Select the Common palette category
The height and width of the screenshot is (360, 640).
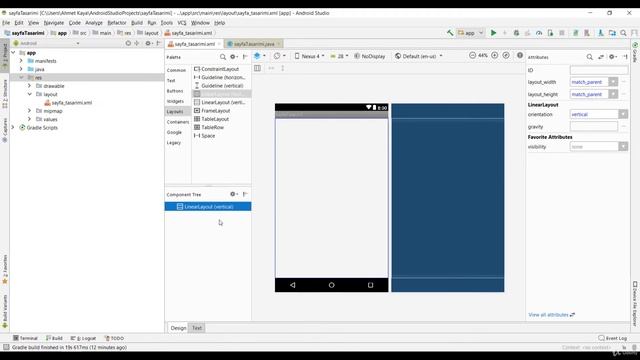coord(176,70)
